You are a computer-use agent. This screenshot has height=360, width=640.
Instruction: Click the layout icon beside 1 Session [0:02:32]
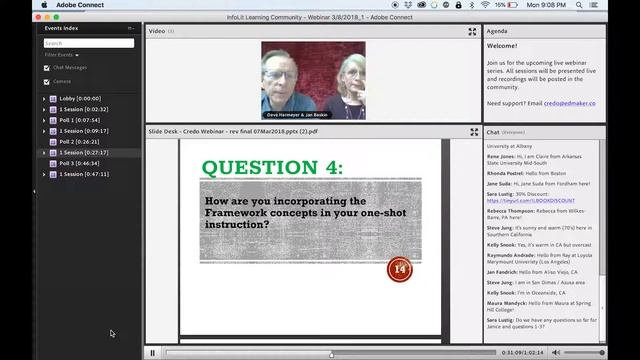pyautogui.click(x=53, y=109)
